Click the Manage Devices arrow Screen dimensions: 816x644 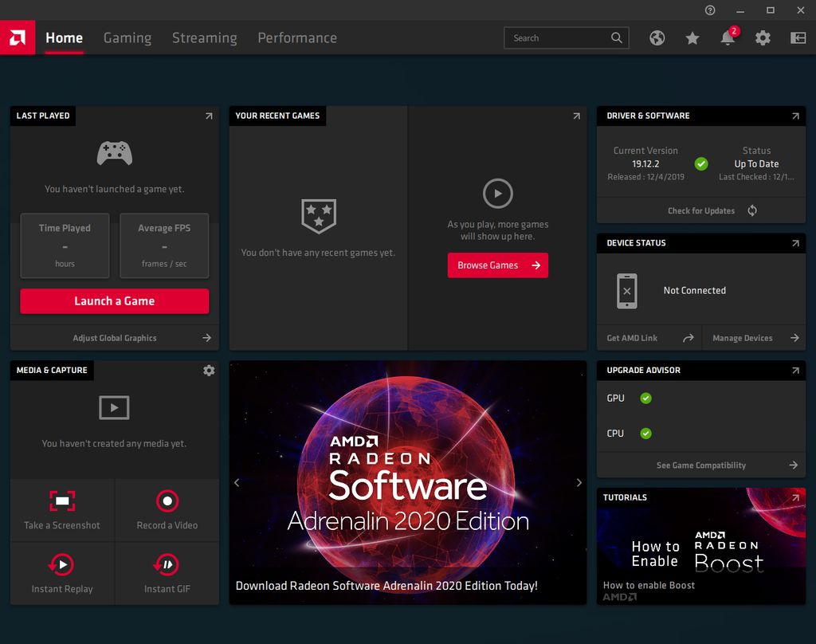tap(794, 338)
